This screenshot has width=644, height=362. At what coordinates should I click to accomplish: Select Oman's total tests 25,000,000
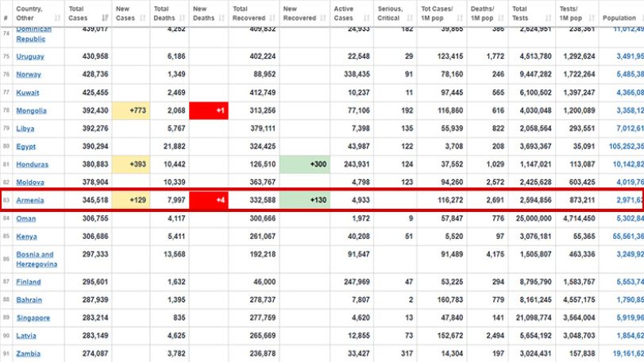(534, 218)
